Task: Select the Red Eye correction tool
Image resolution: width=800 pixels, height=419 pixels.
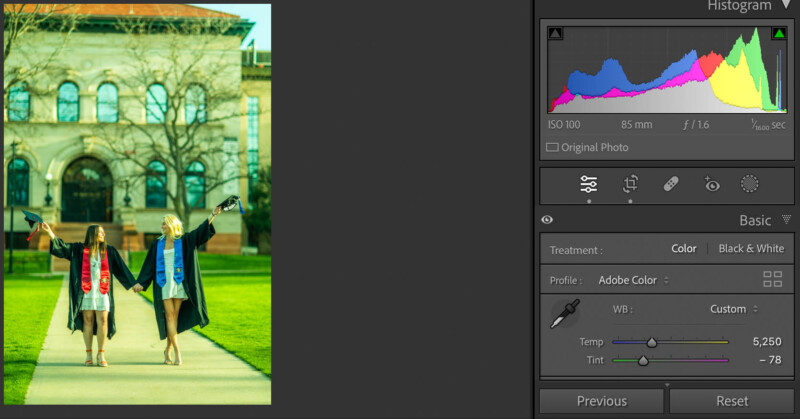Action: [x=711, y=184]
